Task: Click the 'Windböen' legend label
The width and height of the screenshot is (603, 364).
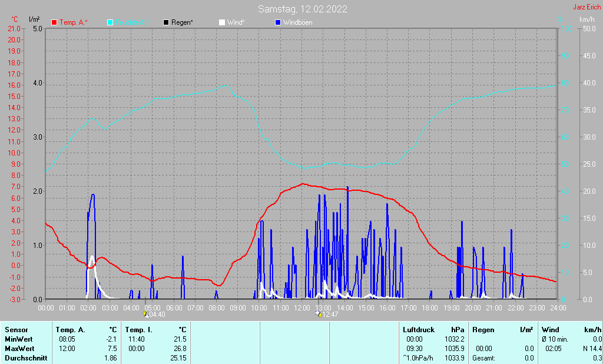Action: 297,23
